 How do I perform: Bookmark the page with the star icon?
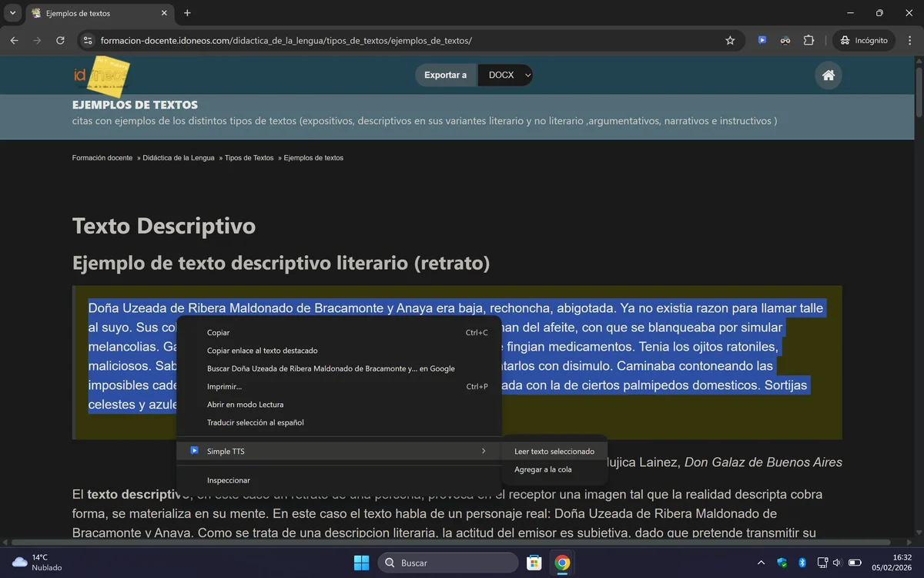(x=730, y=40)
